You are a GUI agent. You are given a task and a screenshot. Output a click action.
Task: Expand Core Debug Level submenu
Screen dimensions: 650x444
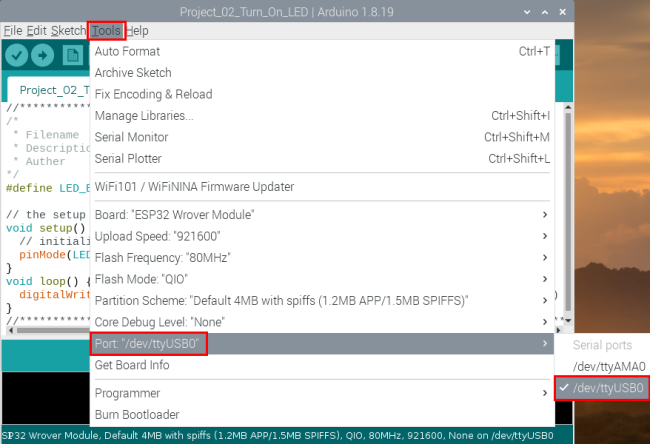(x=322, y=322)
